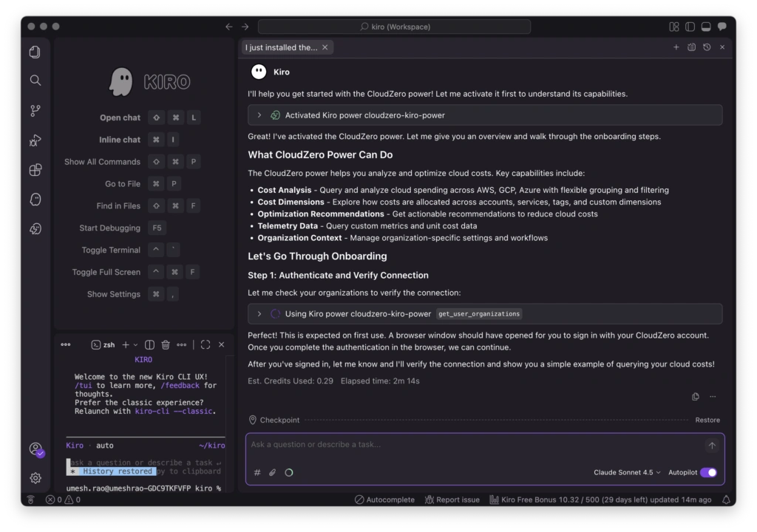The image size is (757, 532).
Task: Click Restore next to Checkpoint
Action: click(707, 420)
